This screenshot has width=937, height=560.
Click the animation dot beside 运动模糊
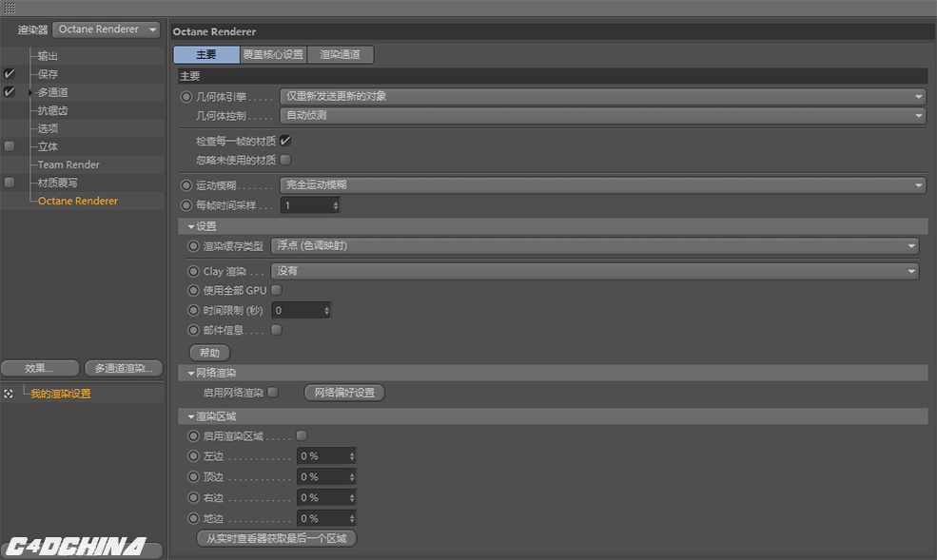[x=186, y=185]
